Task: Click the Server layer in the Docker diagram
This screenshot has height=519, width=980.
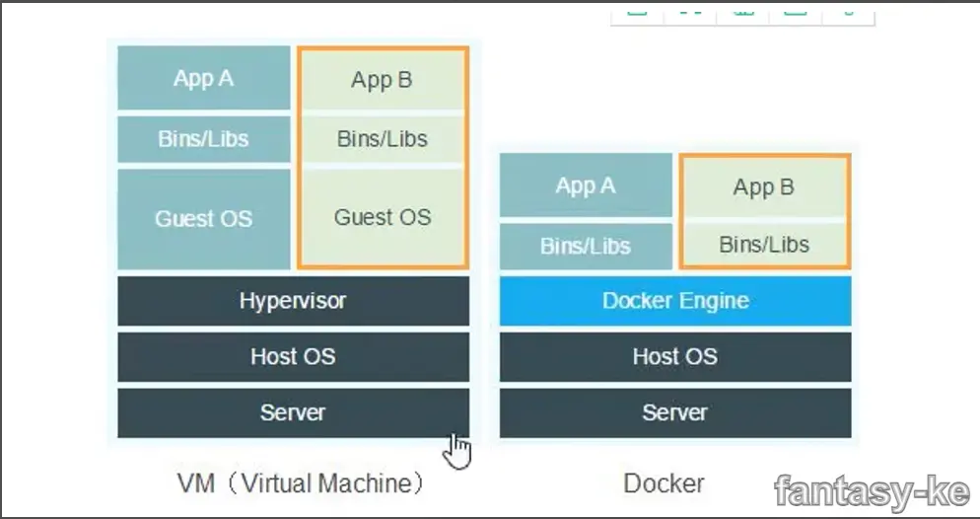Action: [x=675, y=412]
